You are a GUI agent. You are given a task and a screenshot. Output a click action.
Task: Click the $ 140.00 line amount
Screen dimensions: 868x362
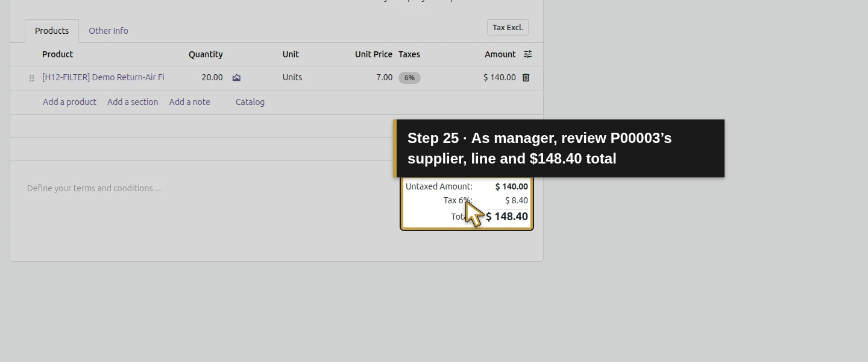(499, 77)
